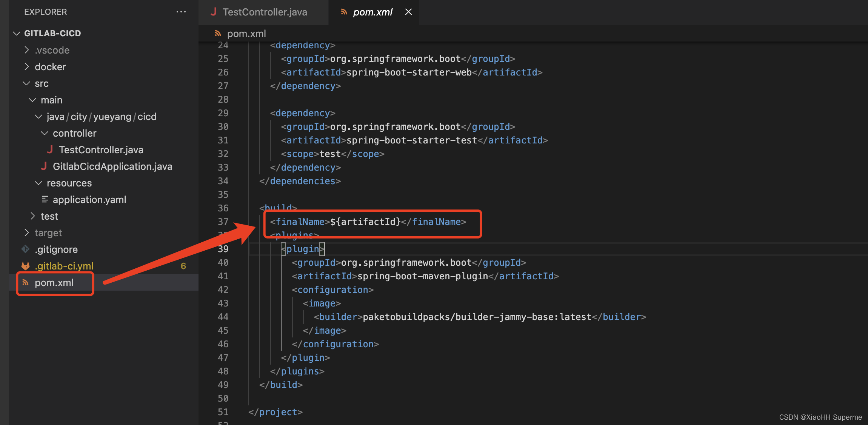This screenshot has height=425, width=868.
Task: Open pom.xml in the file tree
Action: click(x=54, y=283)
